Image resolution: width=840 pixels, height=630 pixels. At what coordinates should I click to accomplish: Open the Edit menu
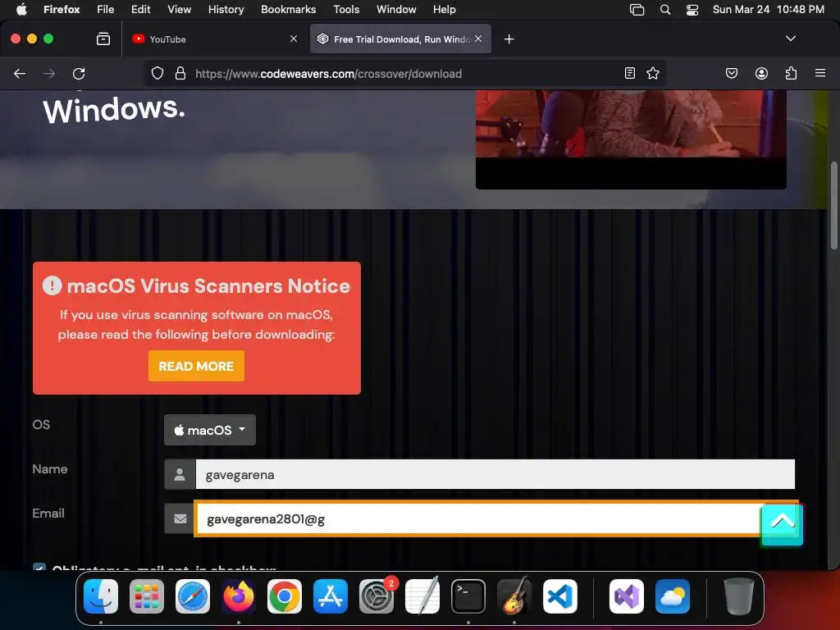pos(141,9)
